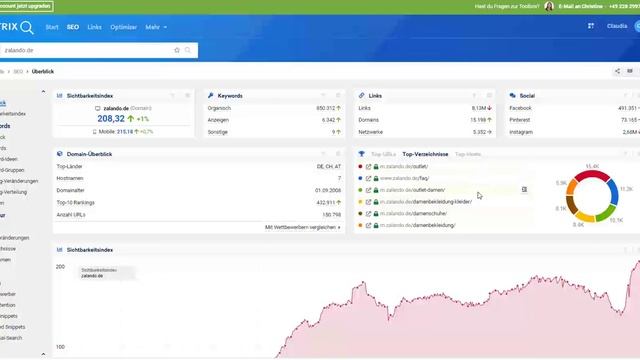The image size is (640, 360).
Task: Click the Sistrix logo magnifier
Action: pyautogui.click(x=27, y=28)
